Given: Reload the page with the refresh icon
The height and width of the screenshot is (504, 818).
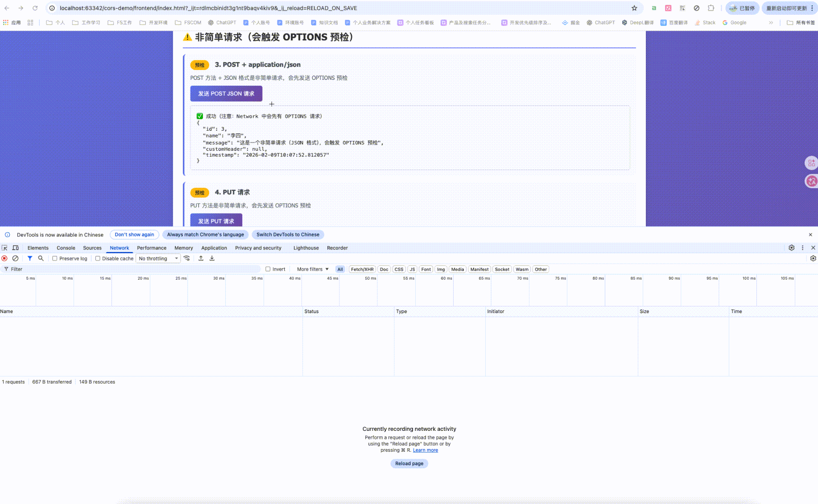Looking at the screenshot, I should pyautogui.click(x=35, y=8).
